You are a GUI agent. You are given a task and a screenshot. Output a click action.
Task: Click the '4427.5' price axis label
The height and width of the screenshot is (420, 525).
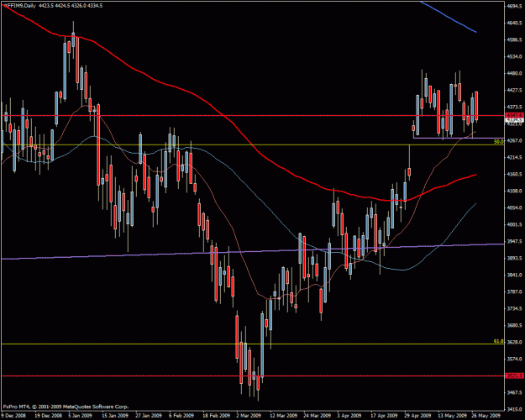tap(515, 90)
